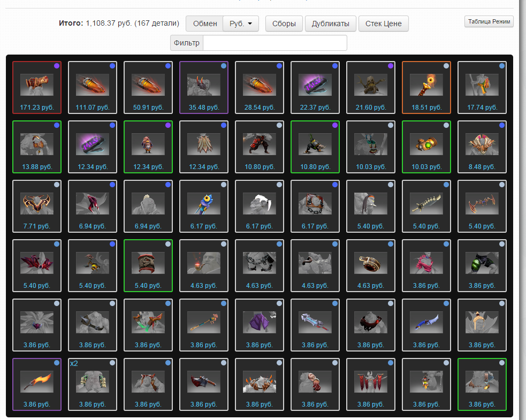526x420 pixels.
Task: Click the Итого total summary text
Action: [x=119, y=23]
